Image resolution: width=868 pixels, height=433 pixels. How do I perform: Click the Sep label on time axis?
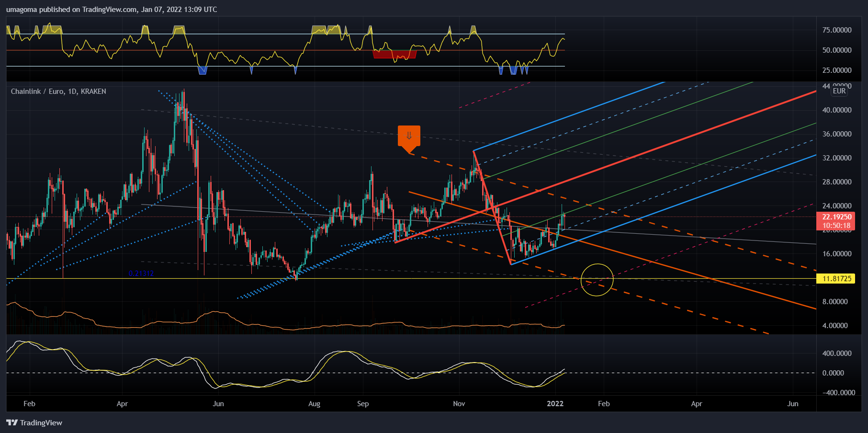click(x=363, y=403)
